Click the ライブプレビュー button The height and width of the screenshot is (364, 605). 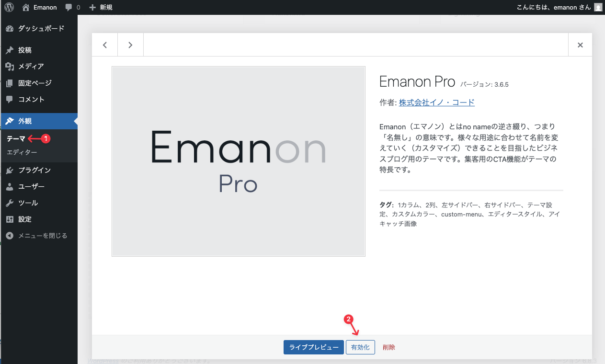pyautogui.click(x=314, y=347)
